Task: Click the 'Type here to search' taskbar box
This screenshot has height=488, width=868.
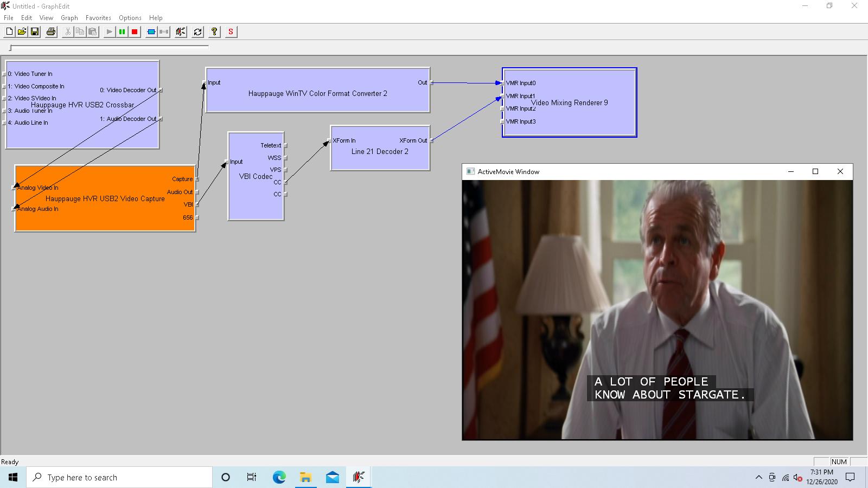Action: (119, 477)
